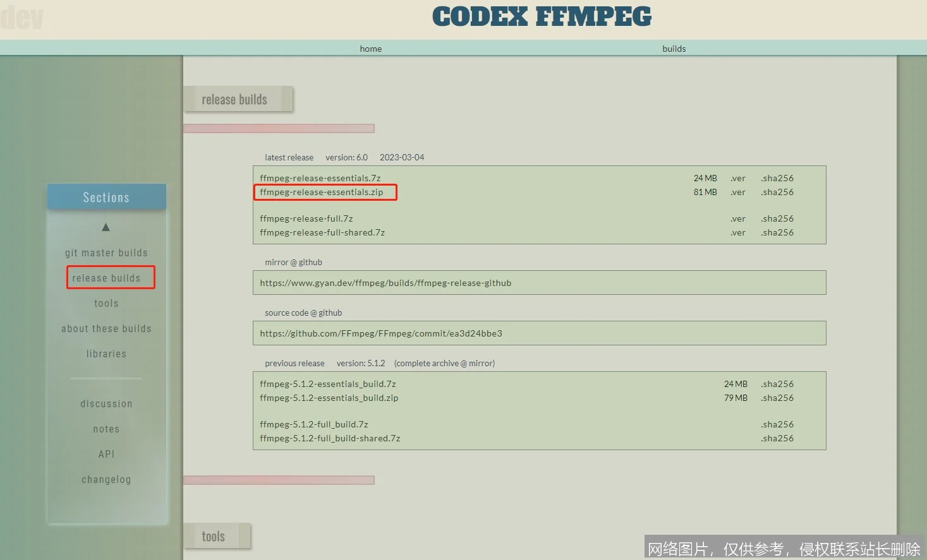
Task: Click the 81 MB file size
Action: pyautogui.click(x=705, y=192)
